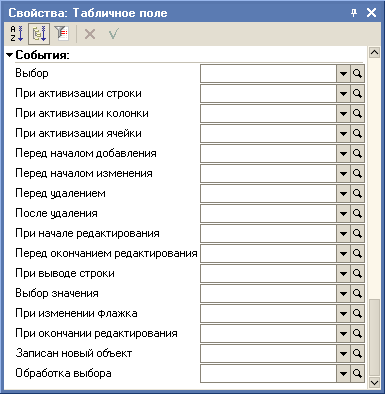The image size is (385, 394).
Task: Click the Выбор event input field
Action: tap(268, 74)
